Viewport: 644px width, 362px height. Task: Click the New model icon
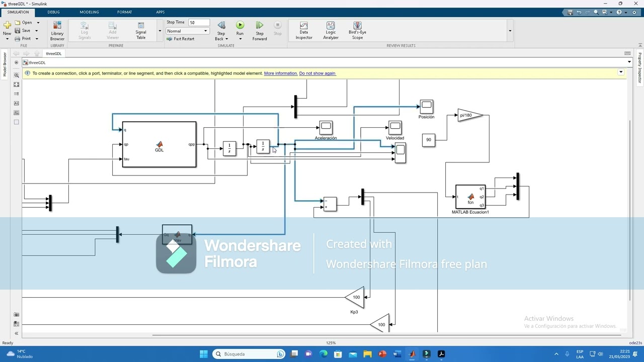7,25
